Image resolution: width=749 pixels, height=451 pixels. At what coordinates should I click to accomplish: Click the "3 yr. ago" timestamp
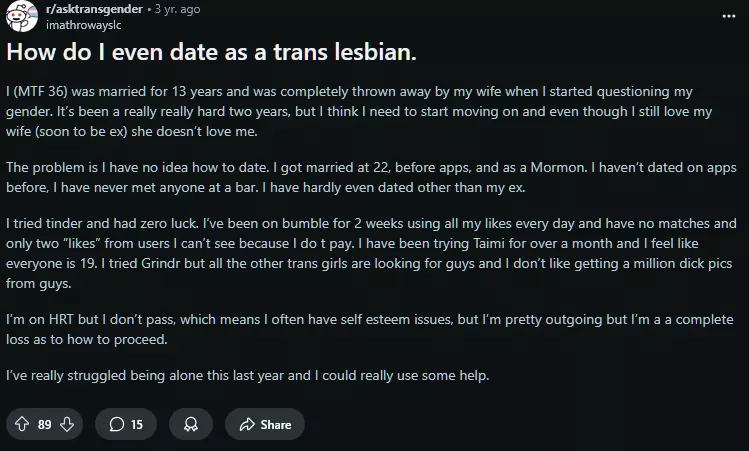177,9
